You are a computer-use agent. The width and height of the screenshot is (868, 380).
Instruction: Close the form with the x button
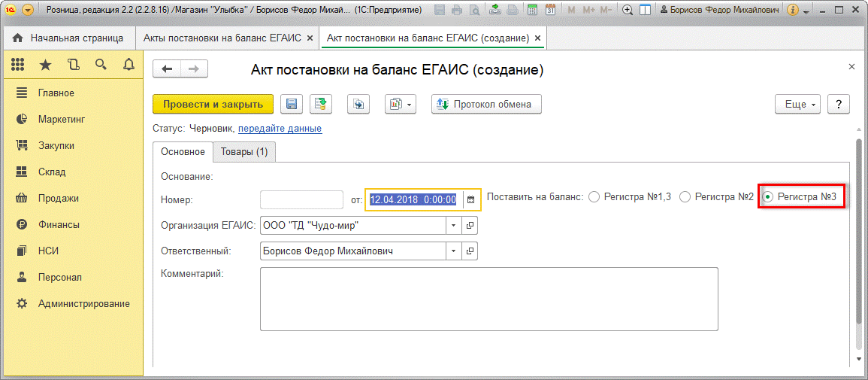pyautogui.click(x=852, y=66)
